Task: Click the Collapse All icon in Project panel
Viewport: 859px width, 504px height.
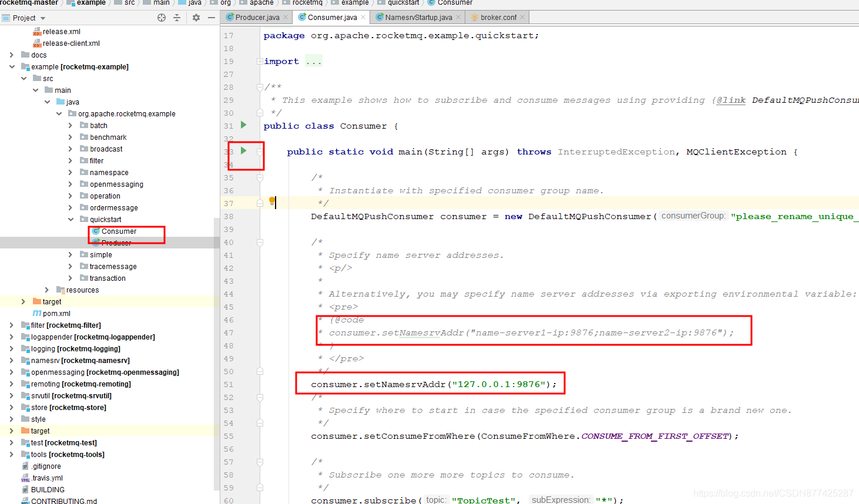Action: pos(177,18)
